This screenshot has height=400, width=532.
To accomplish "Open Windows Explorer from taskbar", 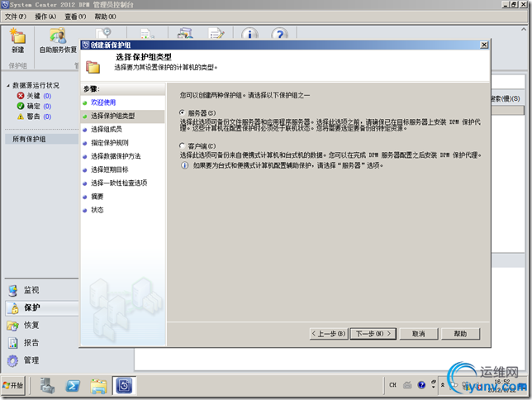I will coord(98,386).
